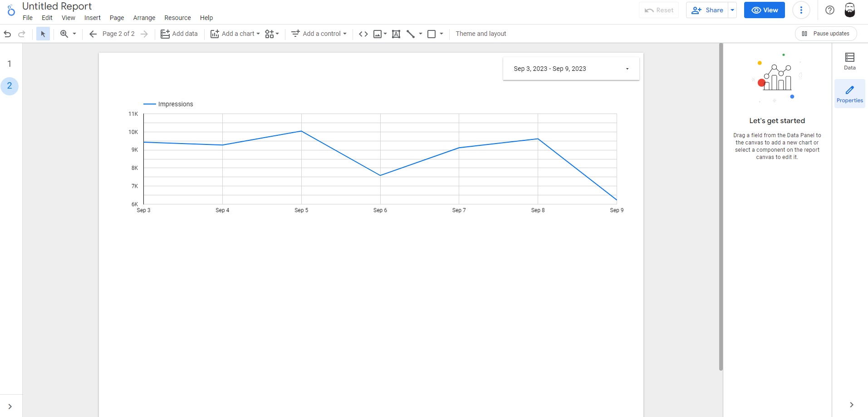
Task: Insert a text box using toolbar icon
Action: 396,34
